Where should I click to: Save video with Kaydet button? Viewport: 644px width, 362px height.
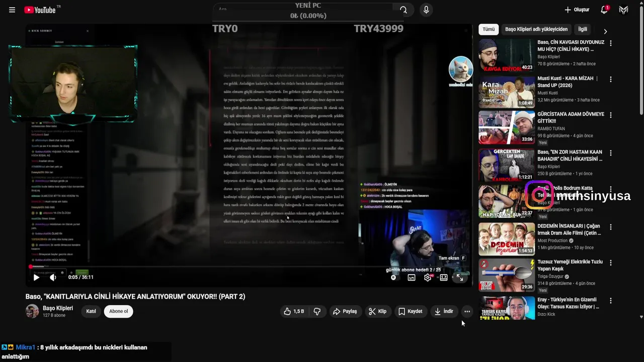click(x=411, y=311)
